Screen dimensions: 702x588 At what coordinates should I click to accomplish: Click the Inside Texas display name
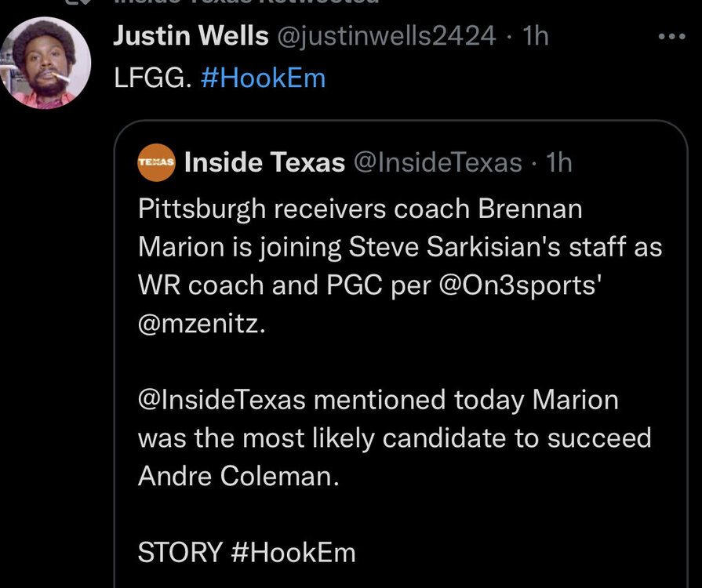(264, 162)
